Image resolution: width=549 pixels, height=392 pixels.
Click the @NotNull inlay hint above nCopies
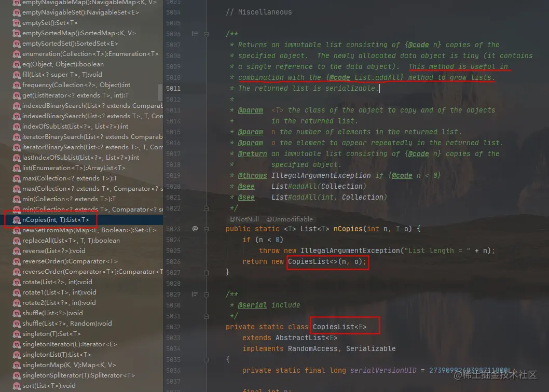[244, 219]
